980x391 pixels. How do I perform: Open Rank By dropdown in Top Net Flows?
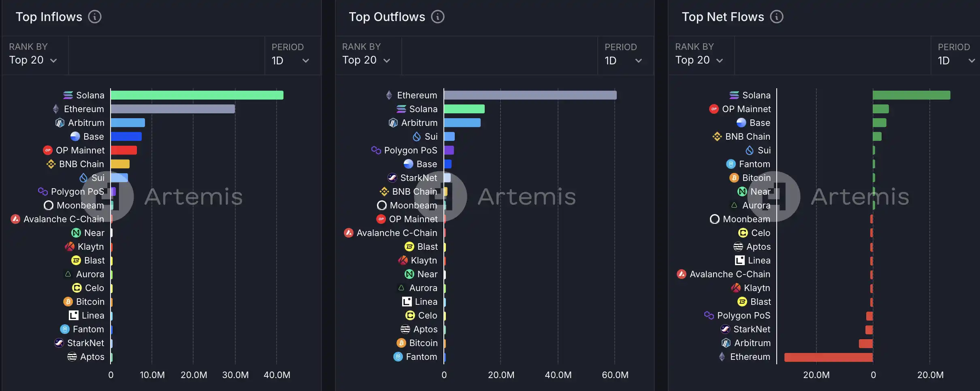pos(699,60)
